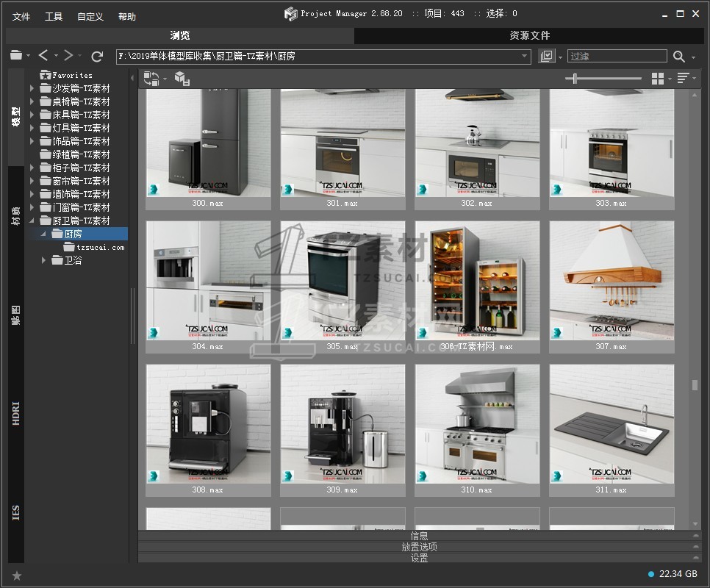Image resolution: width=710 pixels, height=588 pixels.
Task: Expand the 沙发篇-TZ素材 folder arrow
Action: pyautogui.click(x=32, y=88)
